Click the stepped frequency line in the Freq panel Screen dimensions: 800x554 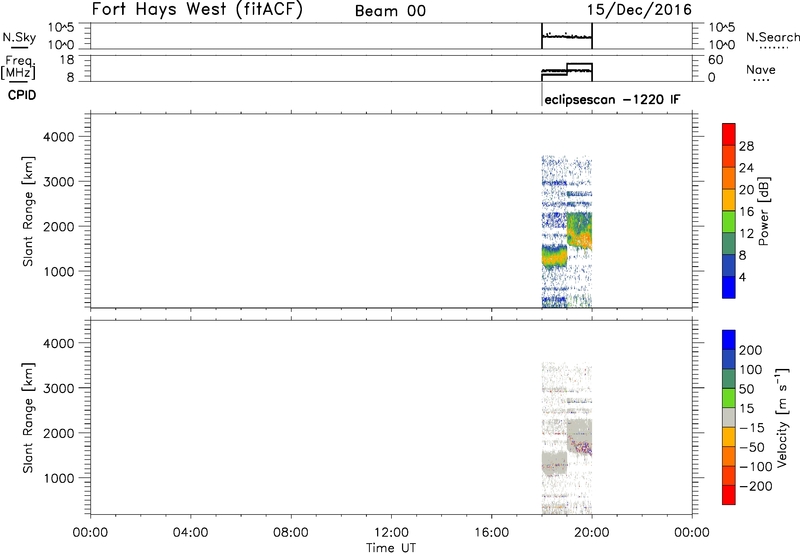click(567, 69)
